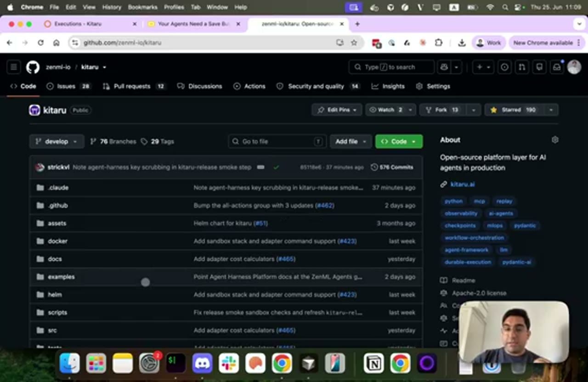Launch Discord from the dock
This screenshot has width=588, height=382.
[203, 364]
